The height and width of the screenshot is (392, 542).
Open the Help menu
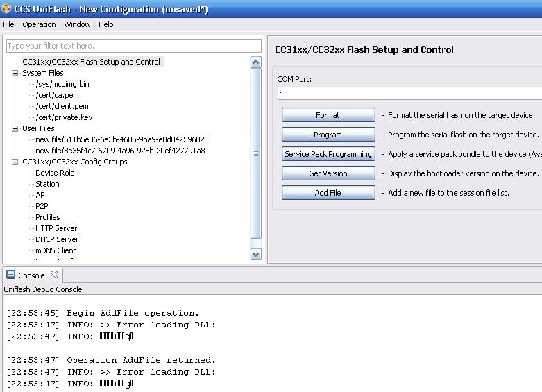tap(105, 24)
